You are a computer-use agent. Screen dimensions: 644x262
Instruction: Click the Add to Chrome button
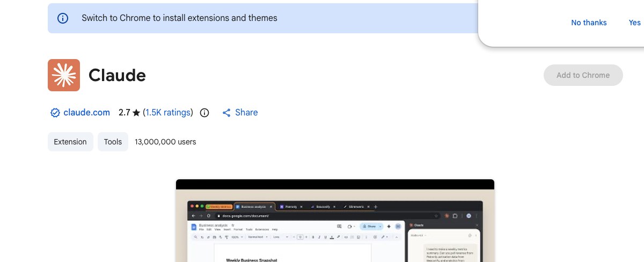coord(583,75)
